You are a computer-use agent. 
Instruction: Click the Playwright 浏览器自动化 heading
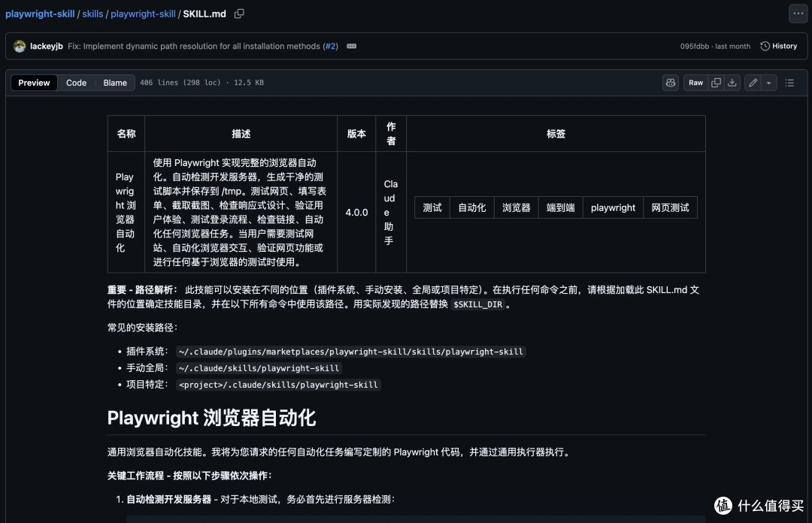coord(211,418)
